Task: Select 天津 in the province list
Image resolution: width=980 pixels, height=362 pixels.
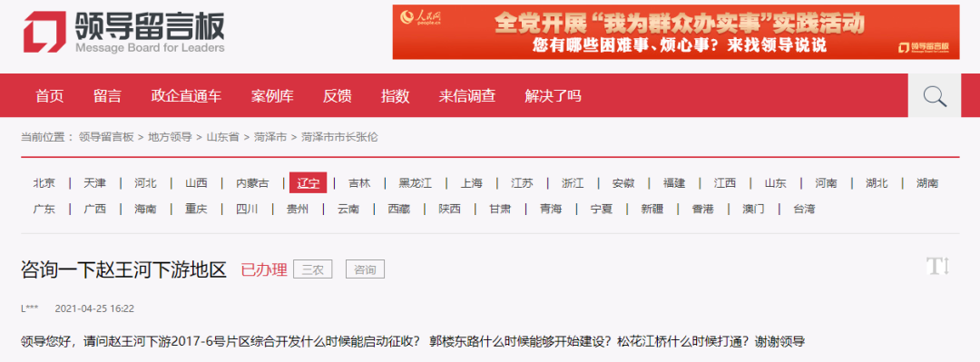Action: pos(94,183)
